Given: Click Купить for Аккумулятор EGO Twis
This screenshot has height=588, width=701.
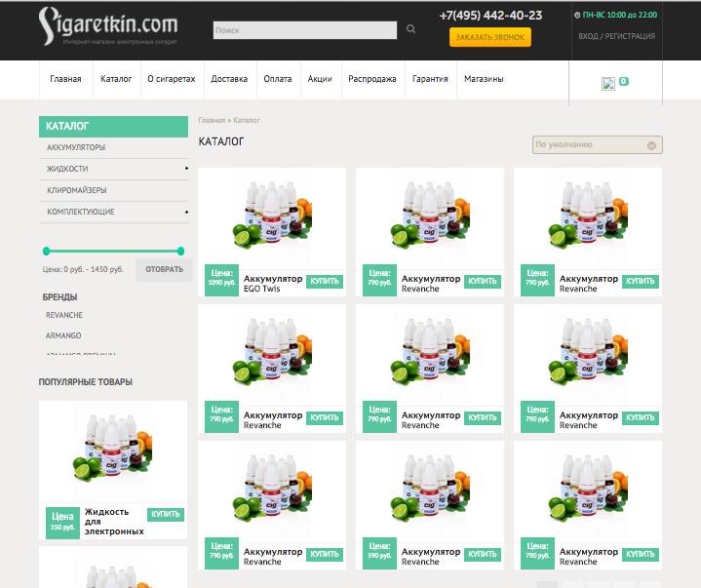Looking at the screenshot, I should click(325, 281).
